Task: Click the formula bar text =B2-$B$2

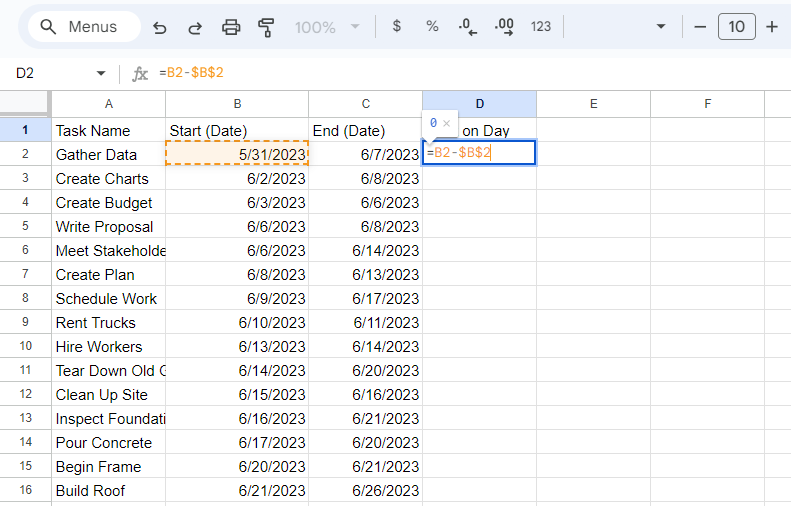Action: pos(191,73)
